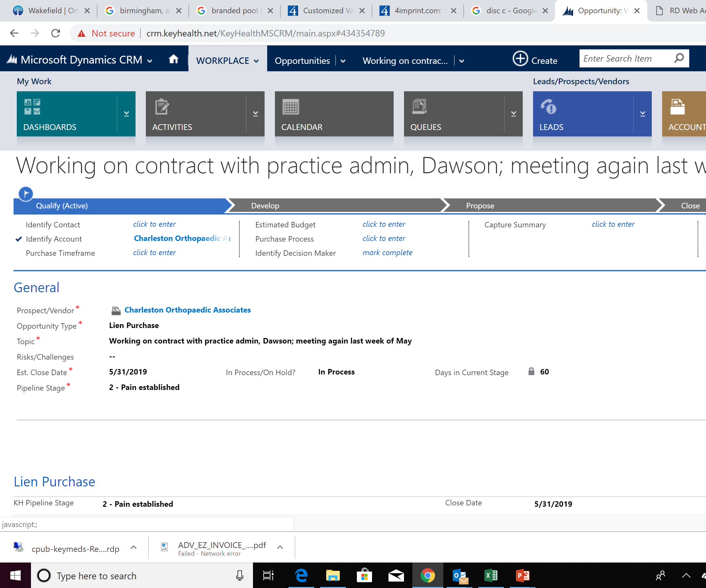Mark Identify Decision Maker complete
The height and width of the screenshot is (588, 706).
point(387,252)
